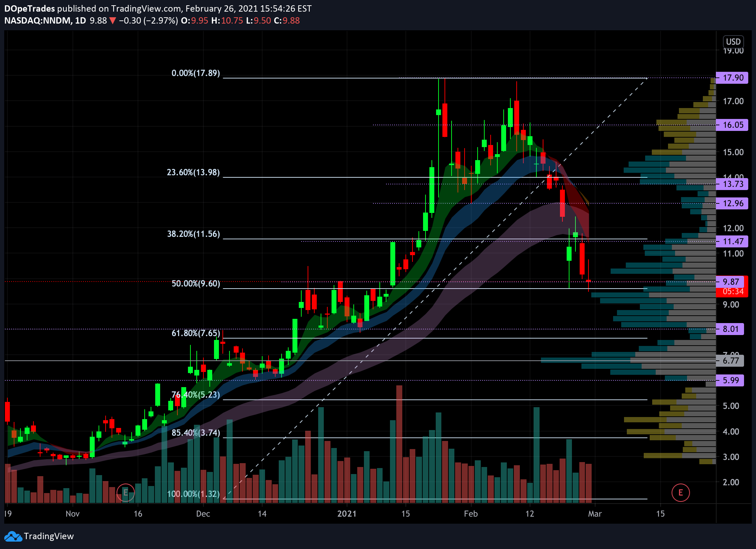Viewport: 756px width, 549px height.
Task: Click the 38.20%(11.56) Fibonacci label
Action: coord(194,234)
